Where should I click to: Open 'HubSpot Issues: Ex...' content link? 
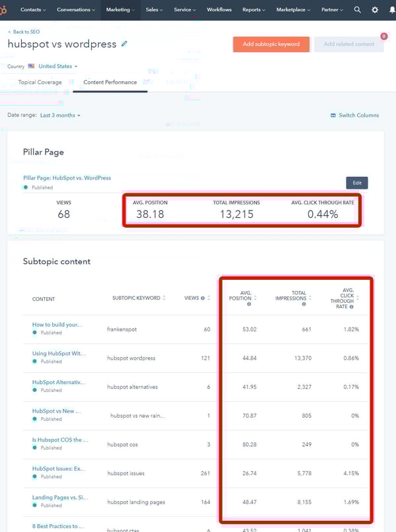pos(59,469)
